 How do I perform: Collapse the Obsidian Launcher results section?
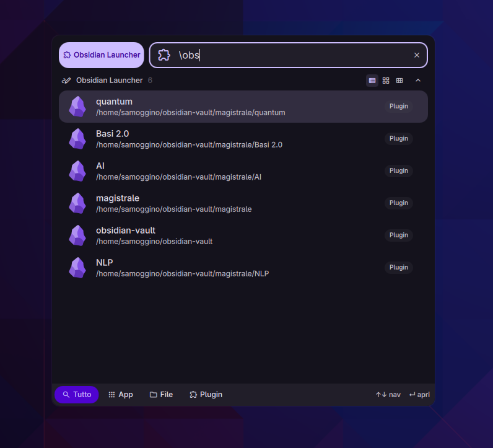click(418, 81)
